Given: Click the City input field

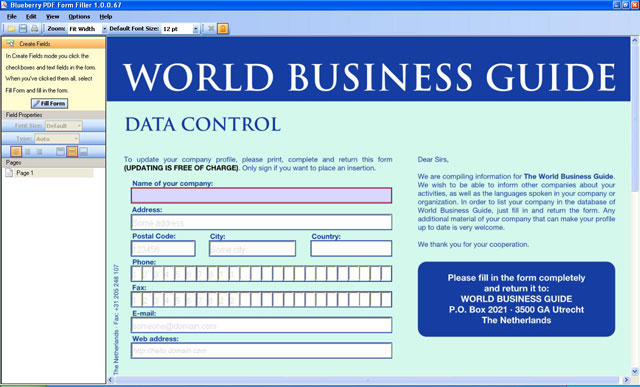Looking at the screenshot, I should tap(252, 249).
